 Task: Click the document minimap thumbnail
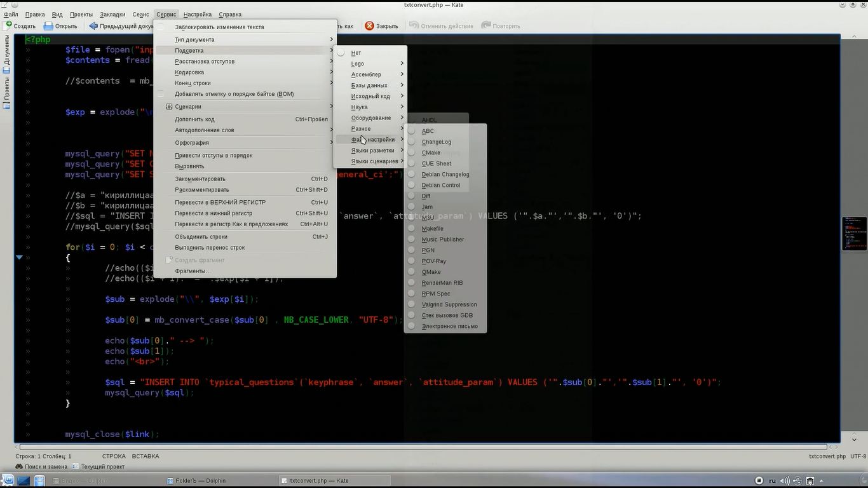(x=854, y=234)
